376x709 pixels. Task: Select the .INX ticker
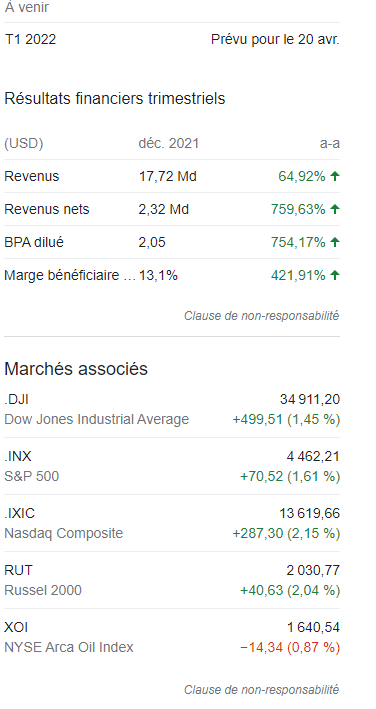click(18, 457)
